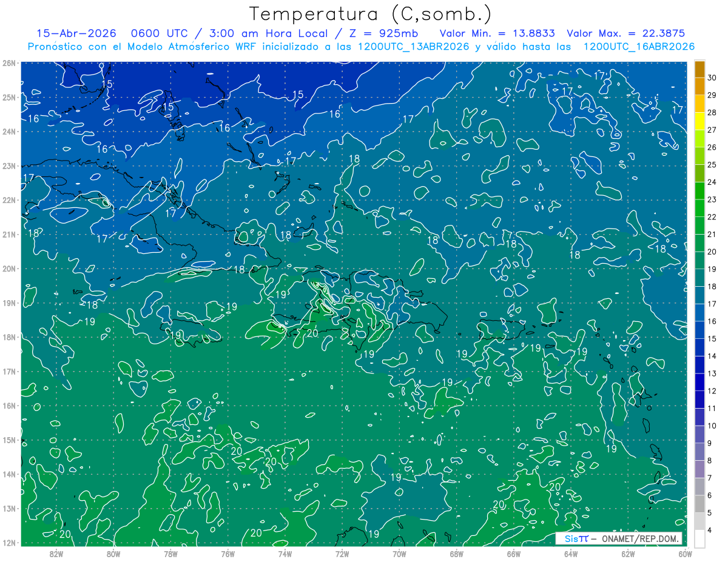Click the 12N latitude axis label
Image resolution: width=728 pixels, height=562 pixels.
point(8,543)
